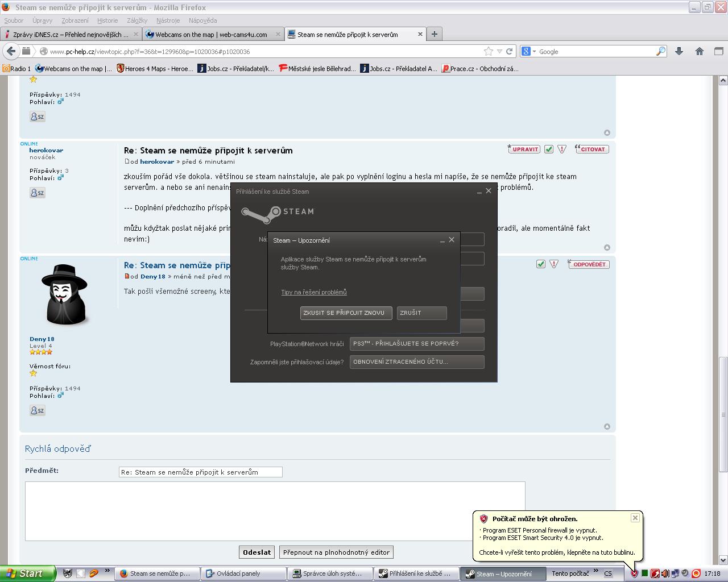The height and width of the screenshot is (582, 728).
Task: Switch to the Webcams on the map tab
Action: pos(213,34)
